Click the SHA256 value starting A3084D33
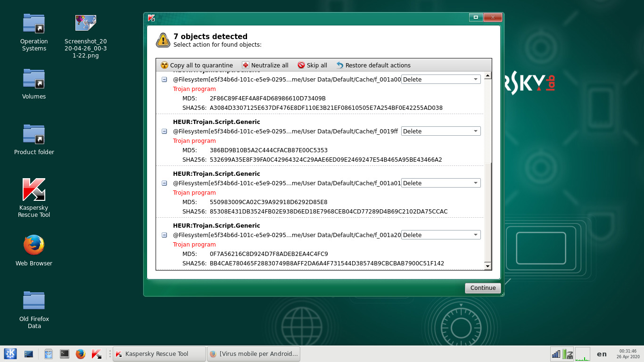The width and height of the screenshot is (644, 362). click(x=326, y=108)
